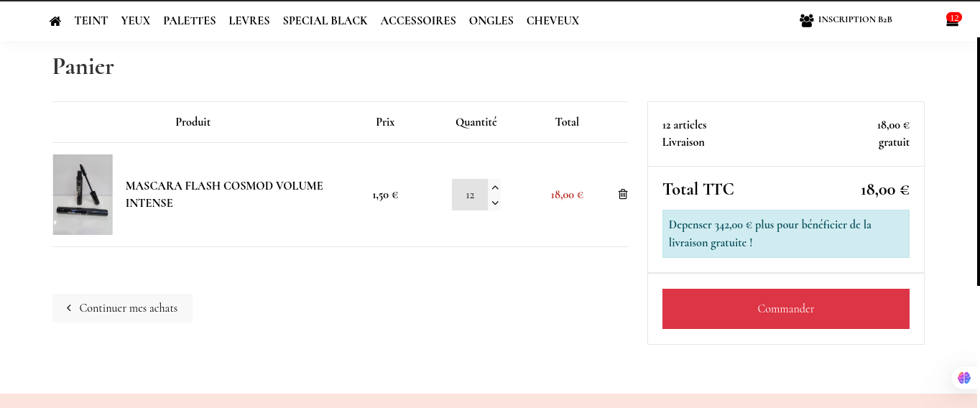Open the brain assistant widget icon
Image resolution: width=980 pixels, height=408 pixels.
964,378
